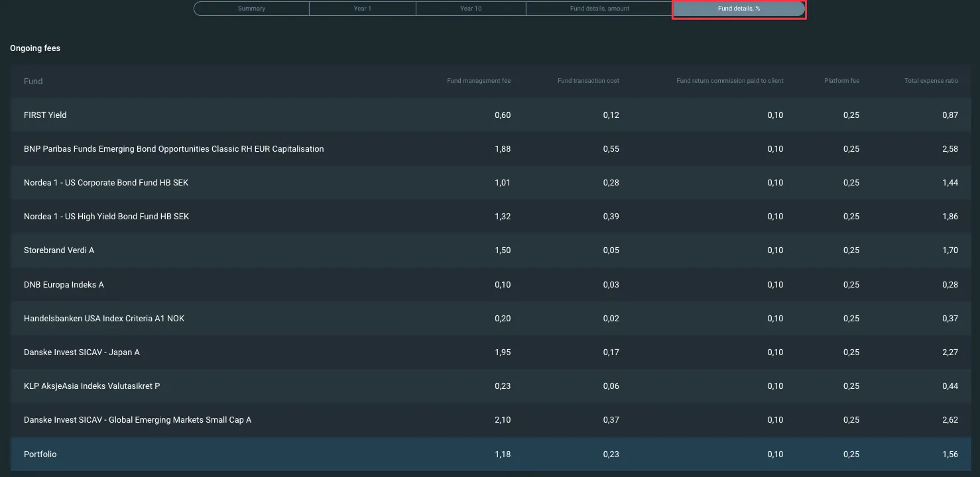
Task: Click FIRST Yield management fee 0,60
Action: coord(503,115)
